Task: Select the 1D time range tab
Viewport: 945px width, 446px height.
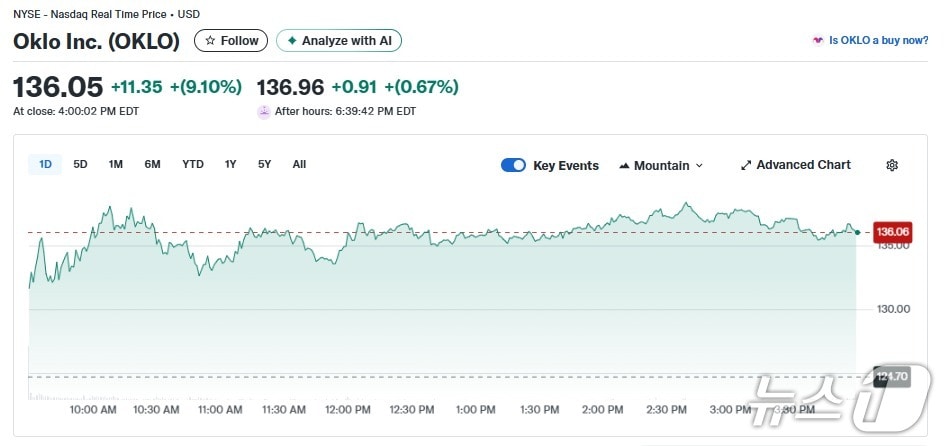Action: (45, 164)
